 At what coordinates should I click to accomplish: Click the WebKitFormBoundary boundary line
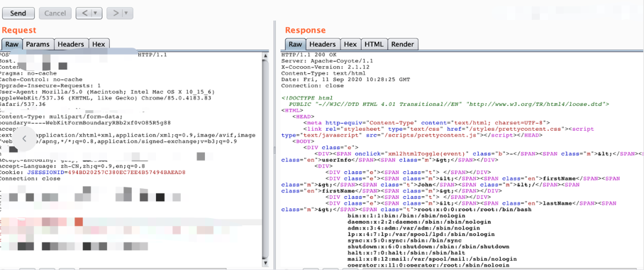coord(85,123)
